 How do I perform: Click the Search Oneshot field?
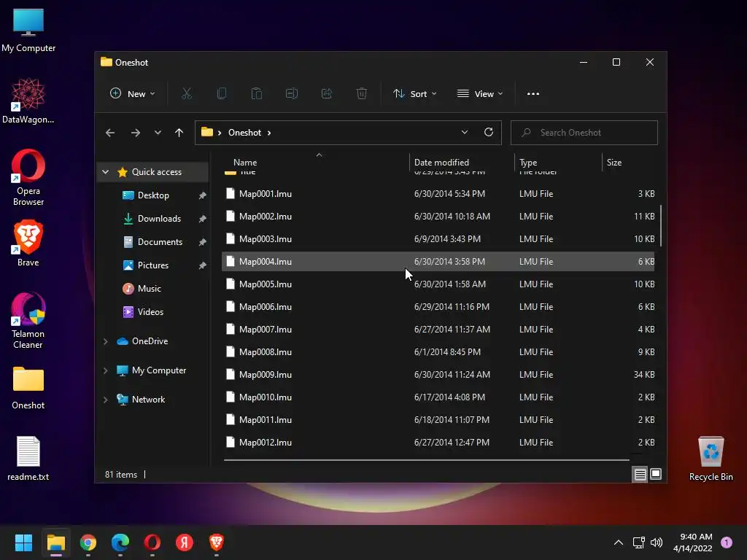point(584,133)
